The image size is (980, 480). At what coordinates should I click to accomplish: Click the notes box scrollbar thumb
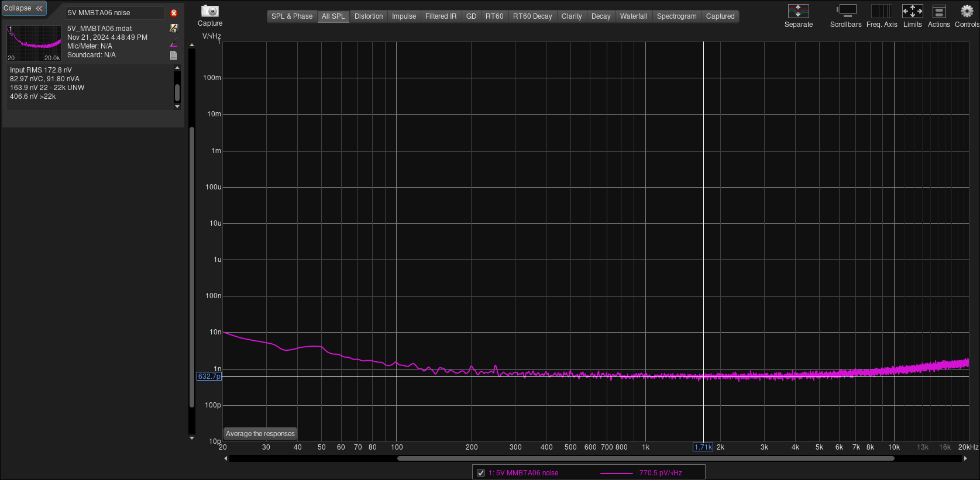[x=177, y=92]
